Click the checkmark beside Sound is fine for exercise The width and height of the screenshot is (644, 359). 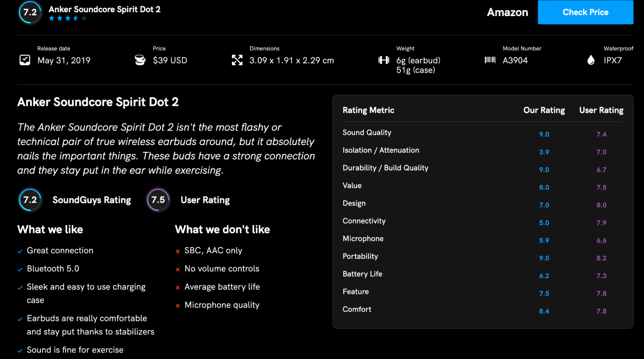tap(20, 351)
